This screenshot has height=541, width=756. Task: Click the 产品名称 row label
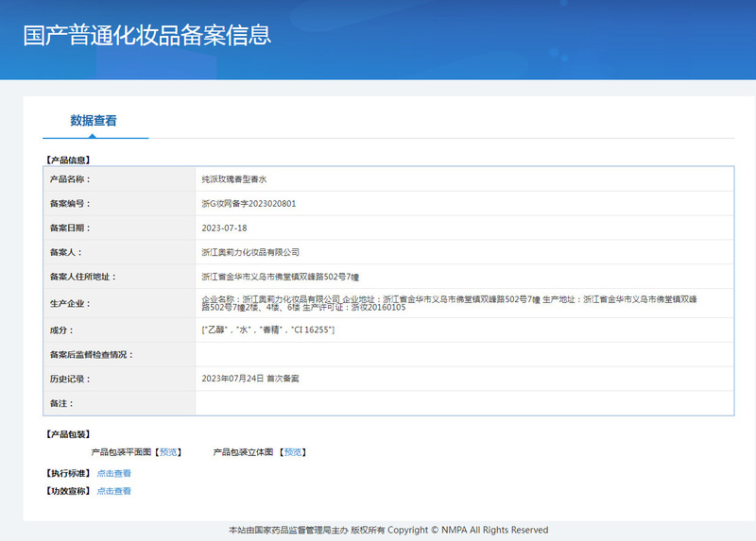click(x=70, y=178)
